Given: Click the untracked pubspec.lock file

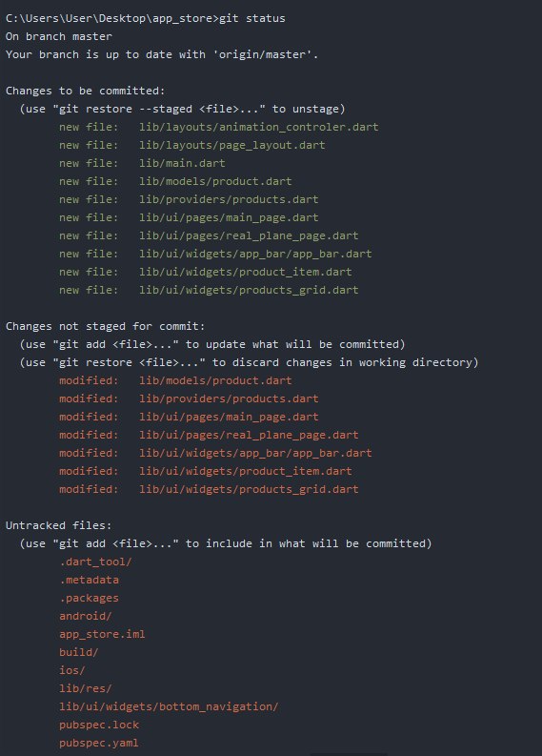Looking at the screenshot, I should pos(99,725).
